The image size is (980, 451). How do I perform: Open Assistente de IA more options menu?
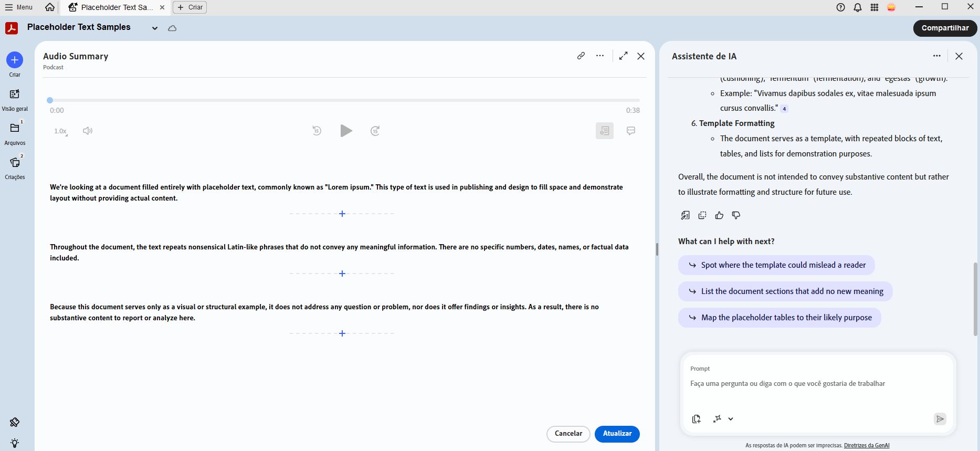(x=937, y=56)
